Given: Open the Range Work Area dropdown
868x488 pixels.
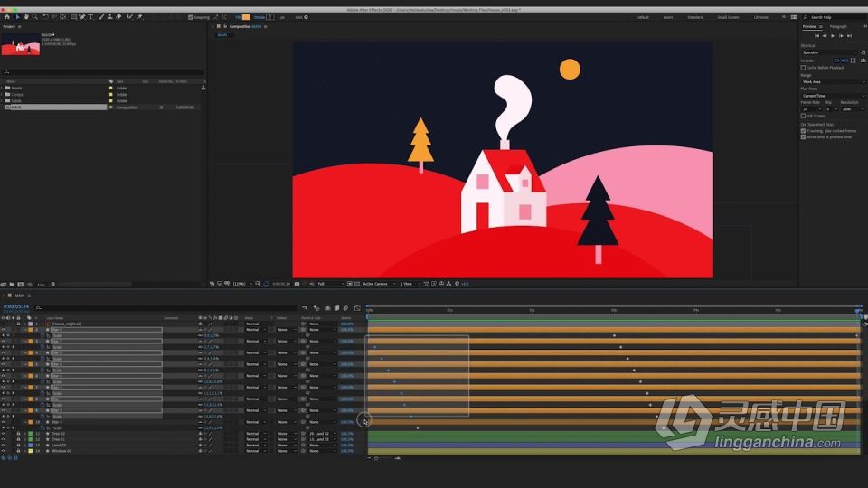Looking at the screenshot, I should pos(833,82).
